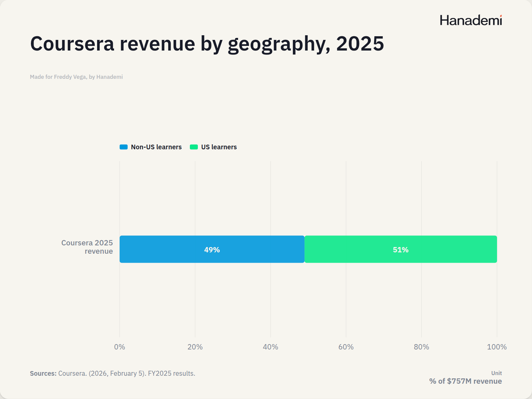
Task: Click the blue 49% bar segment
Action: click(212, 249)
